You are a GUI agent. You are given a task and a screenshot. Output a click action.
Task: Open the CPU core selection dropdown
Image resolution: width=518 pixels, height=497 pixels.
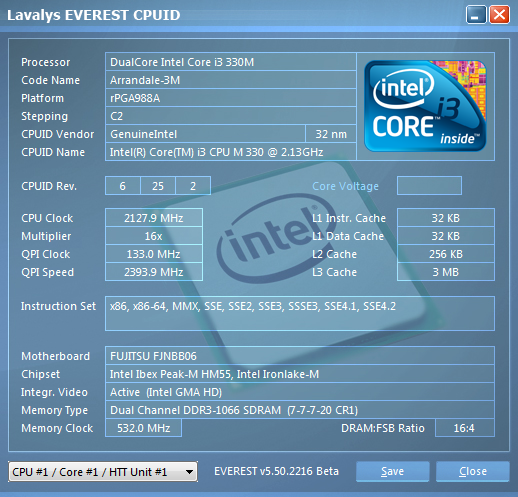(x=103, y=472)
